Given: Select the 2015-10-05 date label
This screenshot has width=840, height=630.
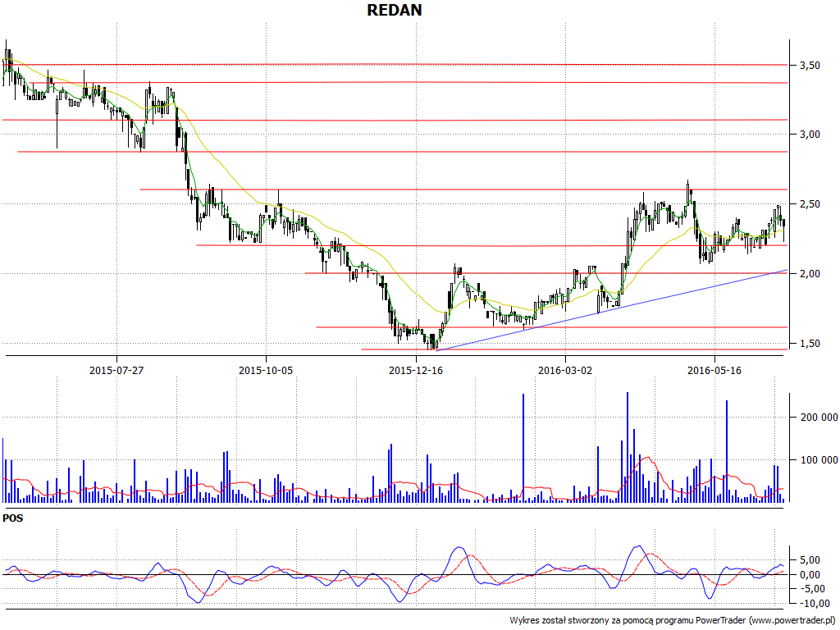Looking at the screenshot, I should tap(266, 371).
